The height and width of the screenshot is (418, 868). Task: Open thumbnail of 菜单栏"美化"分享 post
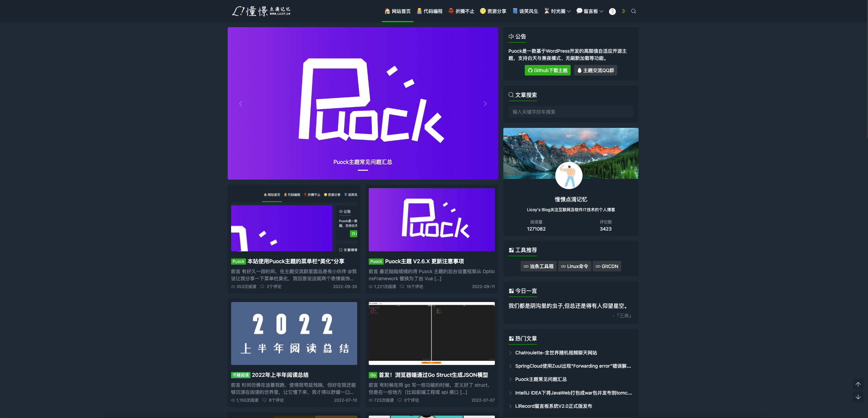coord(294,220)
